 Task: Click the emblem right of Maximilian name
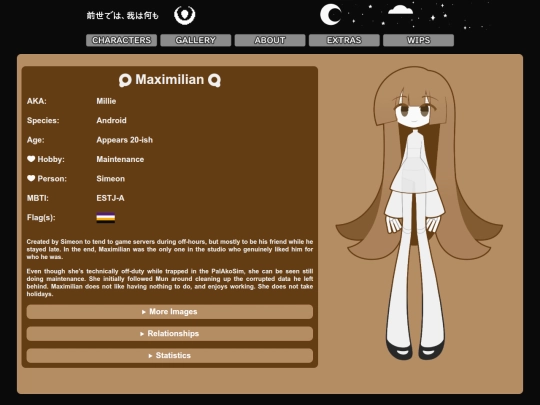[214, 80]
